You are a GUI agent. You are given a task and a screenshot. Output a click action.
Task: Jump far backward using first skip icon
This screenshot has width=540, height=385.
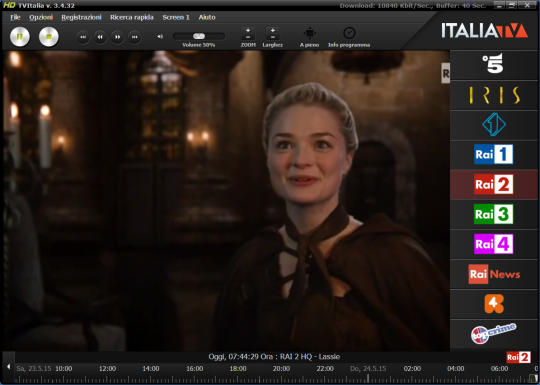point(83,37)
